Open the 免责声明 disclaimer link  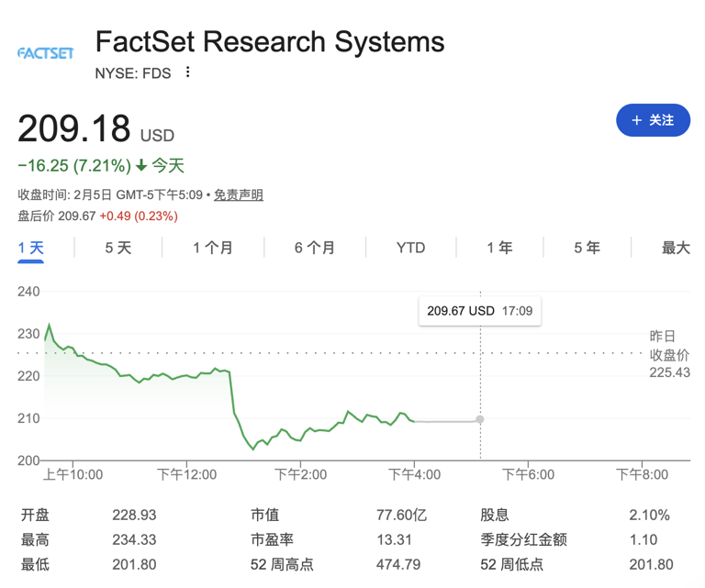click(x=239, y=194)
